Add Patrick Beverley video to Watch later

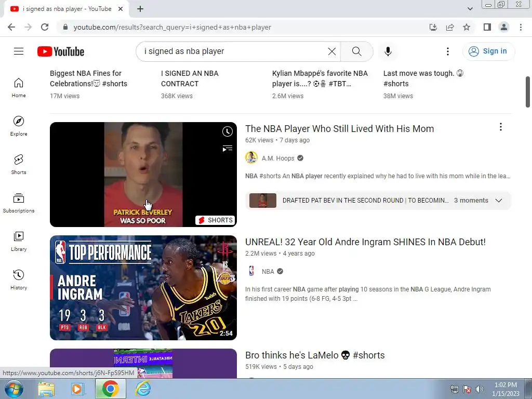(x=228, y=131)
